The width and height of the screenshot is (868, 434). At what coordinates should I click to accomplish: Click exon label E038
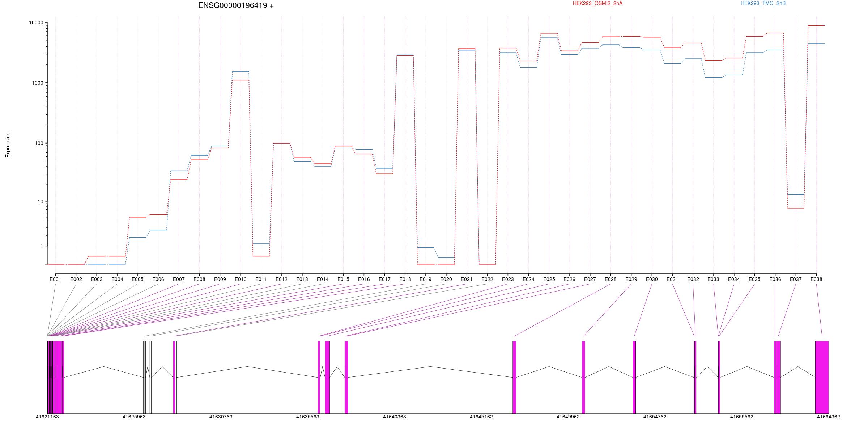[816, 279]
